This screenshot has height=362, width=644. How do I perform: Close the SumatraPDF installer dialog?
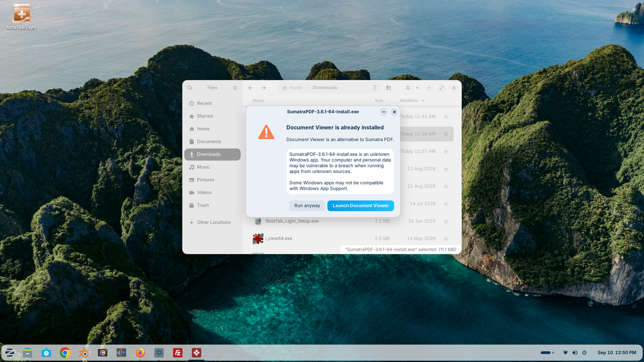(x=394, y=112)
